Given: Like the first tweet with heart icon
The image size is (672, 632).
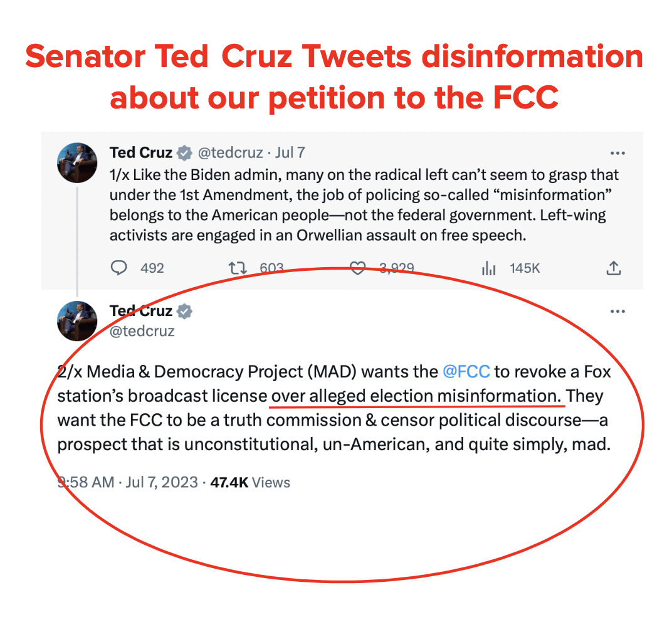Looking at the screenshot, I should coord(357,268).
